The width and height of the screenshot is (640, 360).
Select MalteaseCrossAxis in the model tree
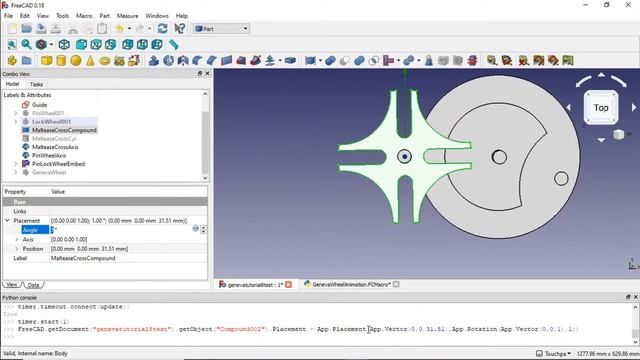point(55,147)
